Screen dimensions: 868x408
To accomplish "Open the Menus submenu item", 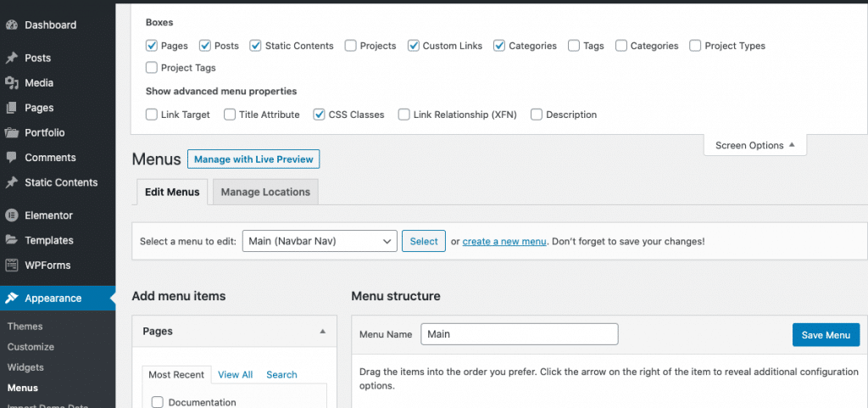I will [x=23, y=388].
